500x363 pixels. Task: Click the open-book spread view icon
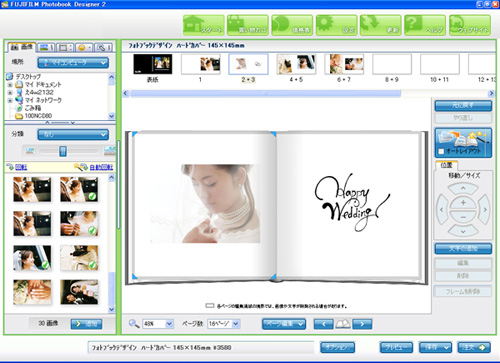(343, 324)
